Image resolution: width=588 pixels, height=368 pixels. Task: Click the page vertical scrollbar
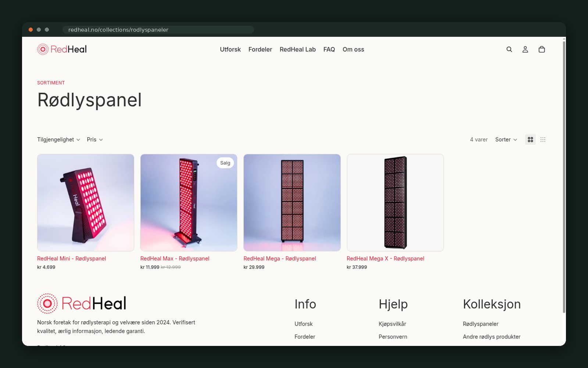click(564, 177)
